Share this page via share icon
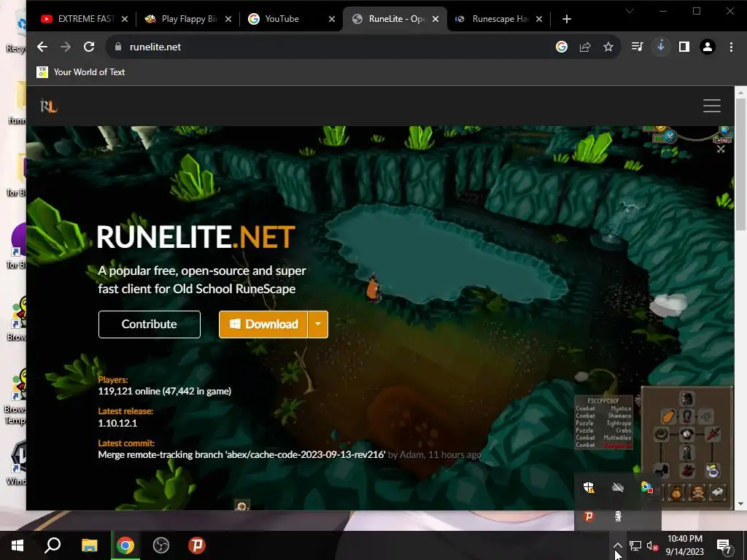Screen dimensions: 747x560 point(585,47)
